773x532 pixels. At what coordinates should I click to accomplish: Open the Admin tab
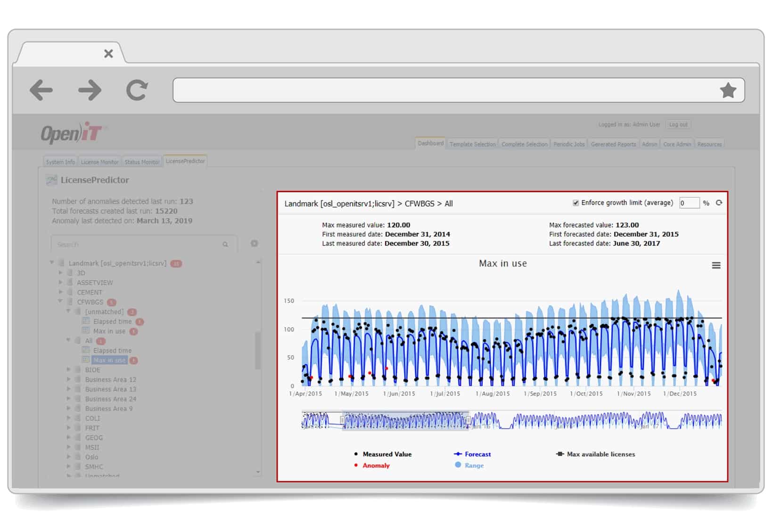point(650,144)
